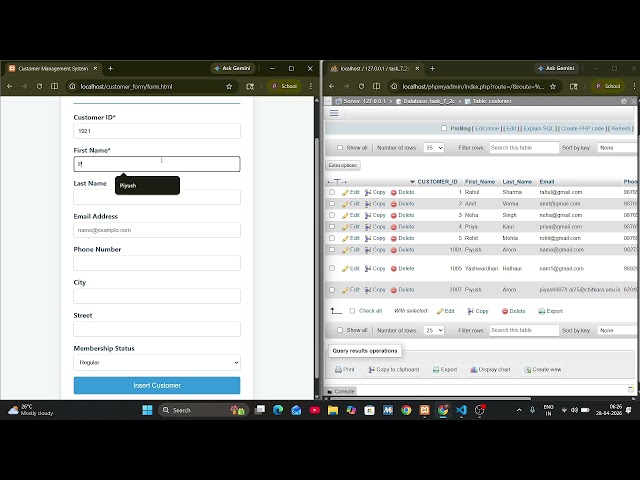The width and height of the screenshot is (640, 480).
Task: Click Delete next to With selected
Action: (513, 311)
